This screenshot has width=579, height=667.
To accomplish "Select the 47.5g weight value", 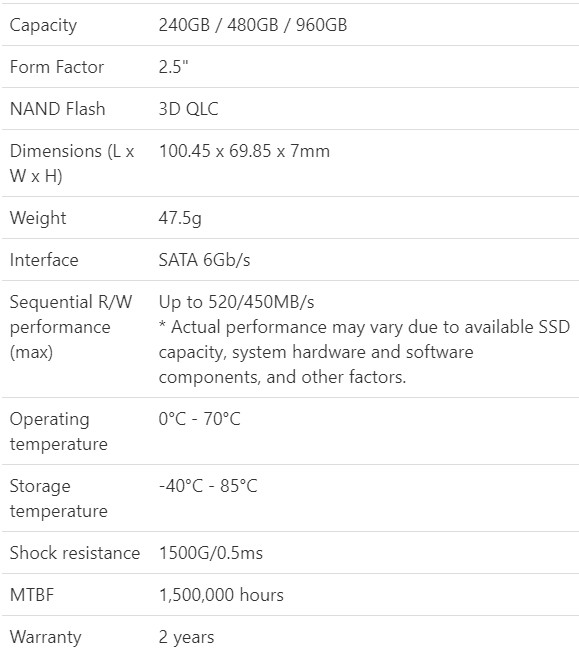I will click(x=180, y=218).
